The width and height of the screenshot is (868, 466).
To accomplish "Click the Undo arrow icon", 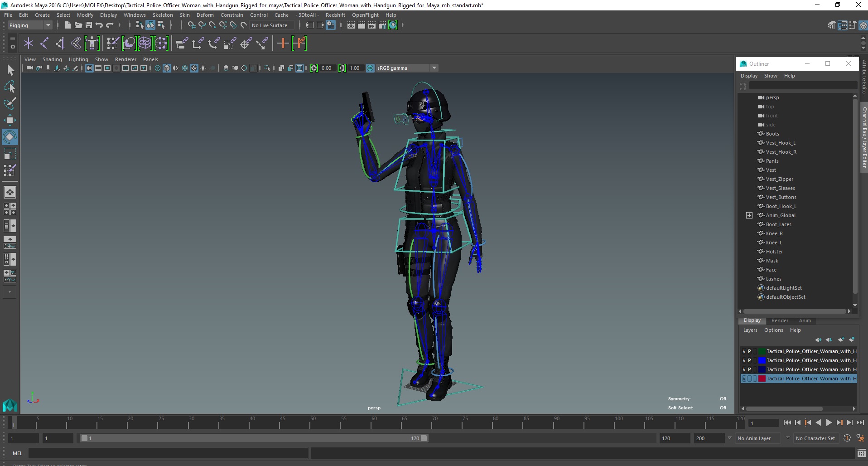I will 99,25.
